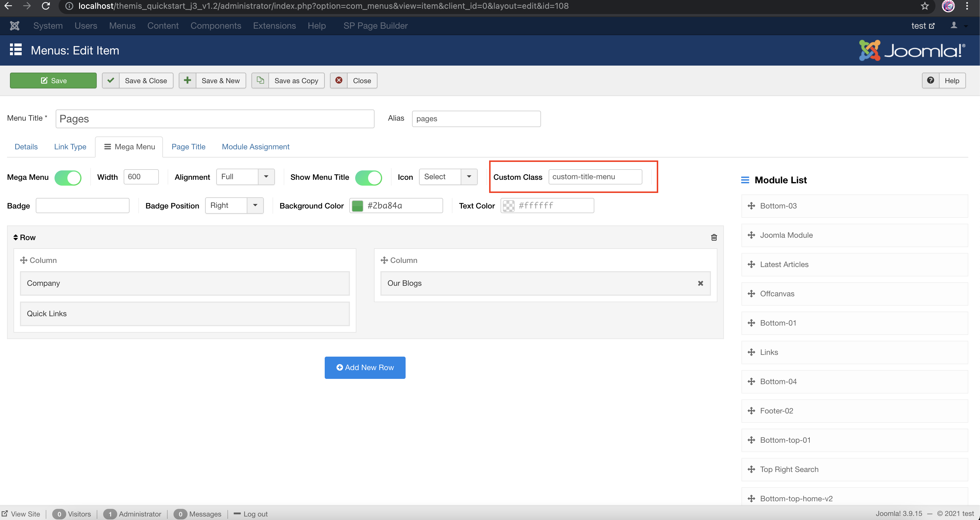
Task: Bookmark page with browser star icon
Action: [925, 6]
